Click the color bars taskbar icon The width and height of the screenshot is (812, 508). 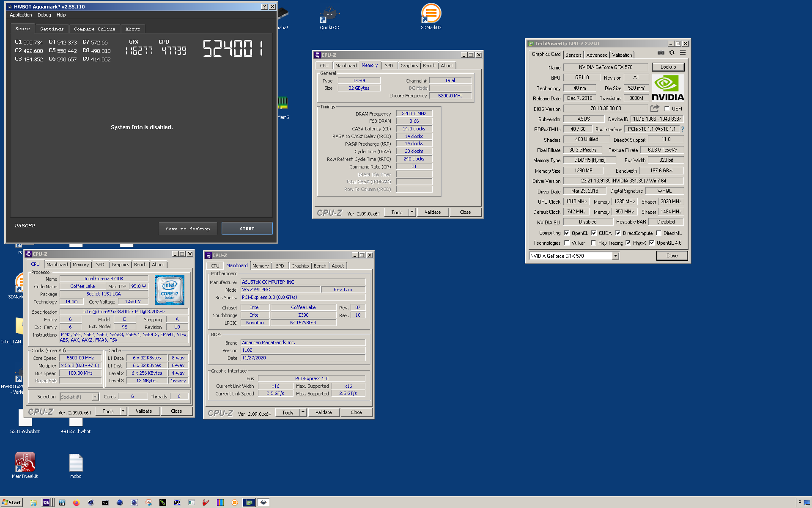click(x=220, y=502)
